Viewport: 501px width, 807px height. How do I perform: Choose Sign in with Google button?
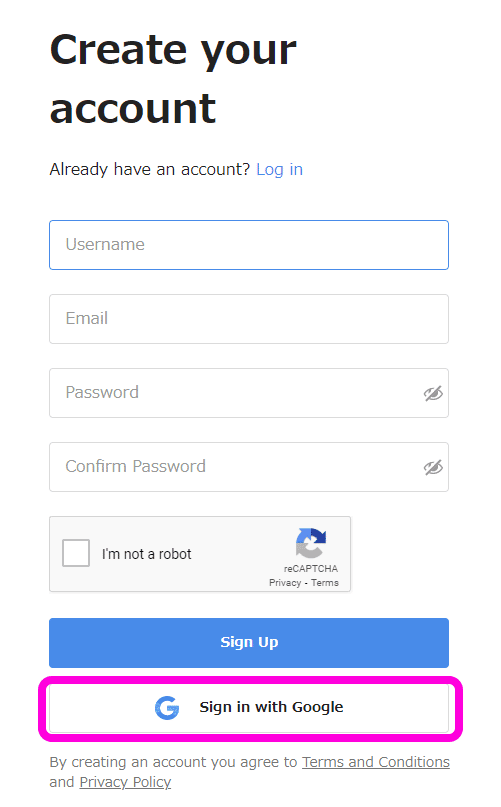click(249, 708)
